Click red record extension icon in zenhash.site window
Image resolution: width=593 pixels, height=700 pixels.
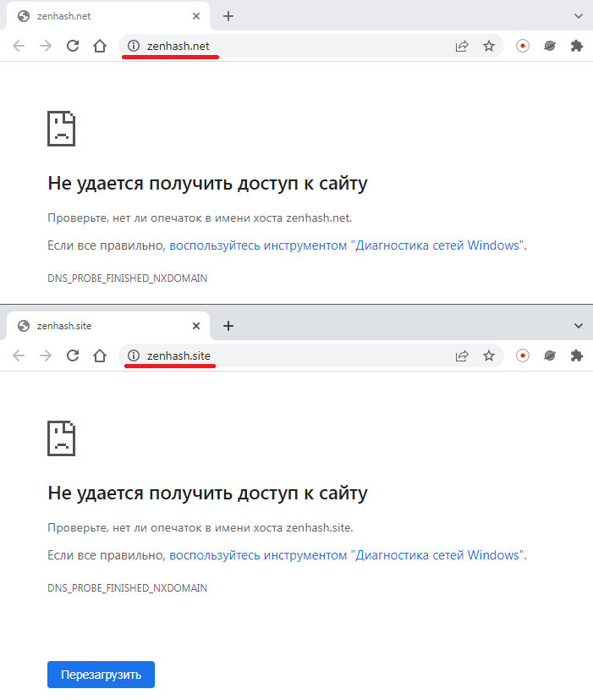tap(523, 356)
